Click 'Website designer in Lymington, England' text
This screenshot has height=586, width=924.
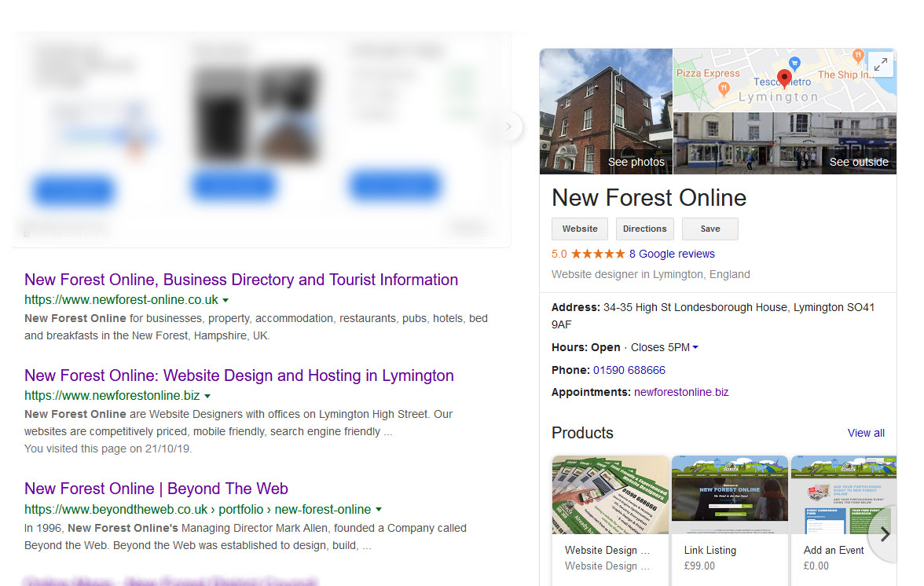coord(651,274)
